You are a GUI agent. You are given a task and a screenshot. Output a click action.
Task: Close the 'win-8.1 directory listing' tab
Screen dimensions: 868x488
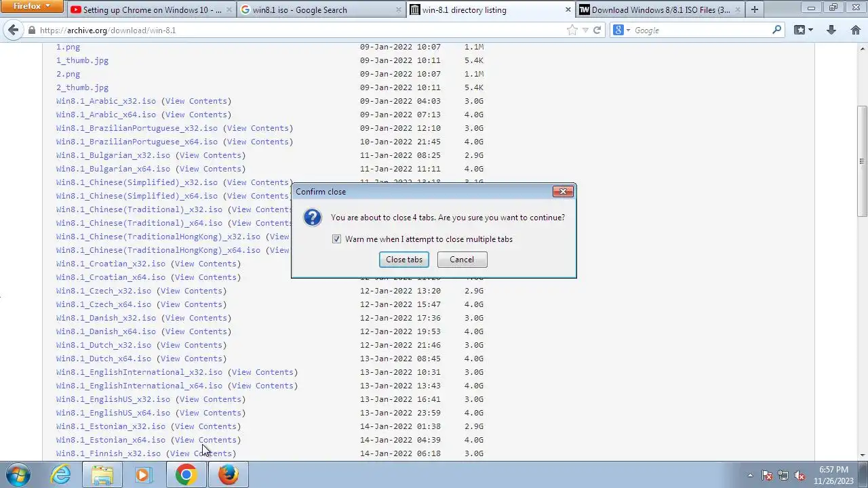[x=568, y=9]
